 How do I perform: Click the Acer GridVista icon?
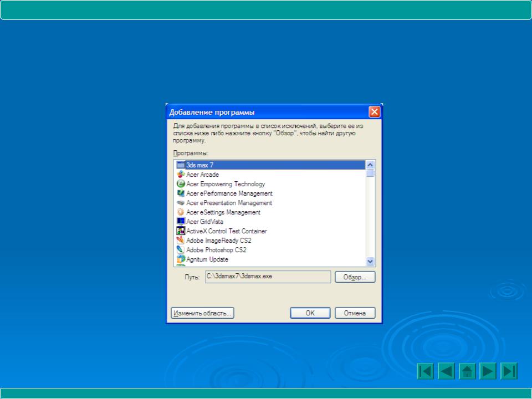click(x=181, y=222)
